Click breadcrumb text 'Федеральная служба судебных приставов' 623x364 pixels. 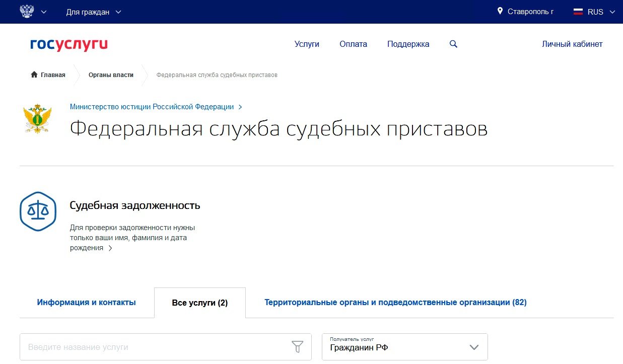(217, 75)
